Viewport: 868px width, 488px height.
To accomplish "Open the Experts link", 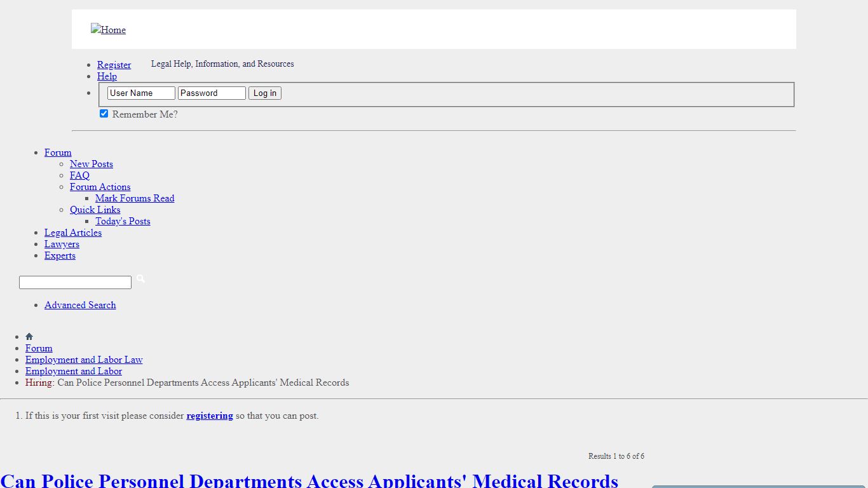I will pos(60,255).
